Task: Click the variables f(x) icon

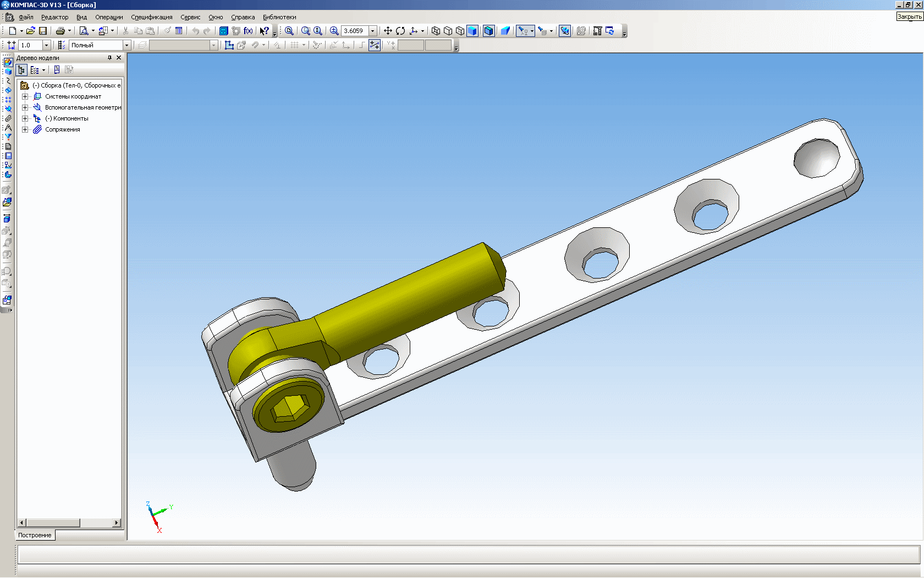Action: pyautogui.click(x=248, y=31)
